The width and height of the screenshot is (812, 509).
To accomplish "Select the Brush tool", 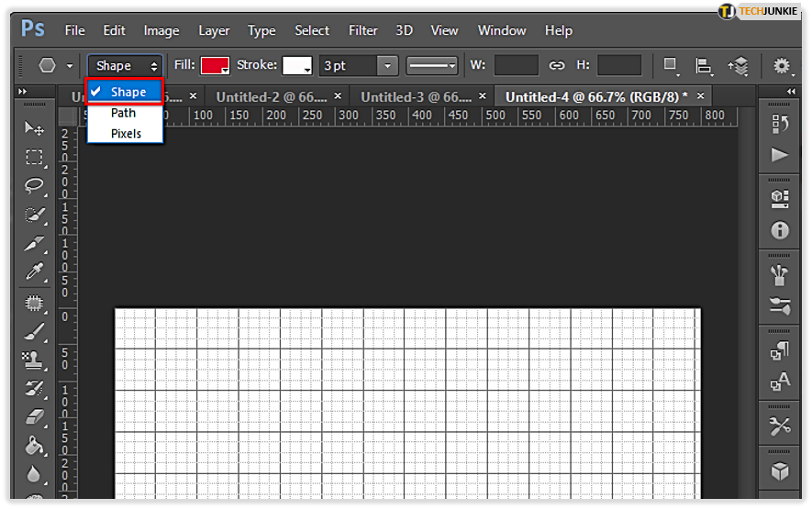I will coord(34,332).
